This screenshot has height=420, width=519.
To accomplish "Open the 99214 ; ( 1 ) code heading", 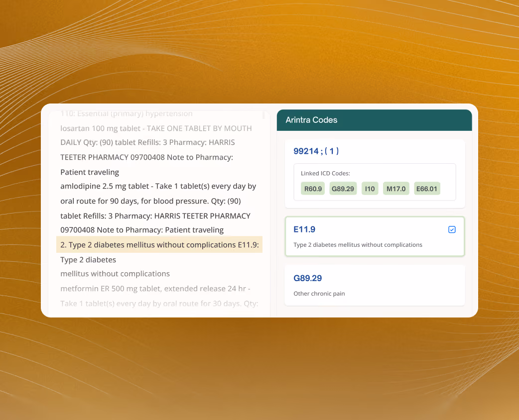I will coord(316,151).
